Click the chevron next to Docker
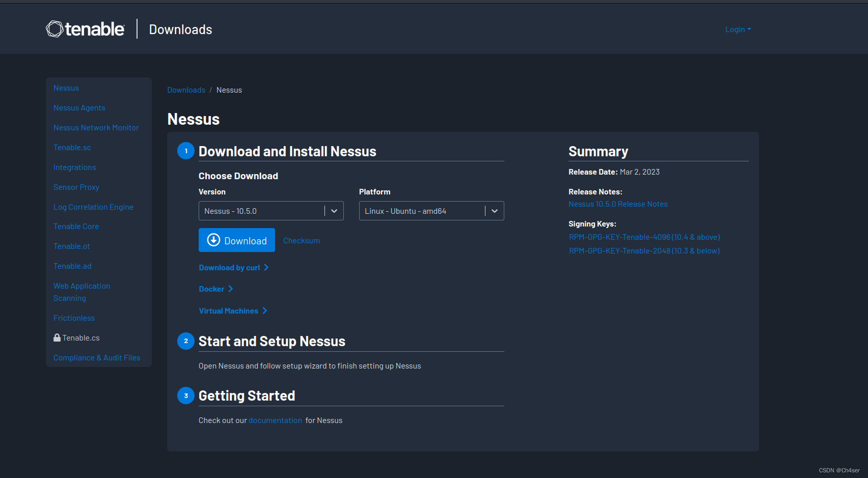 point(230,289)
